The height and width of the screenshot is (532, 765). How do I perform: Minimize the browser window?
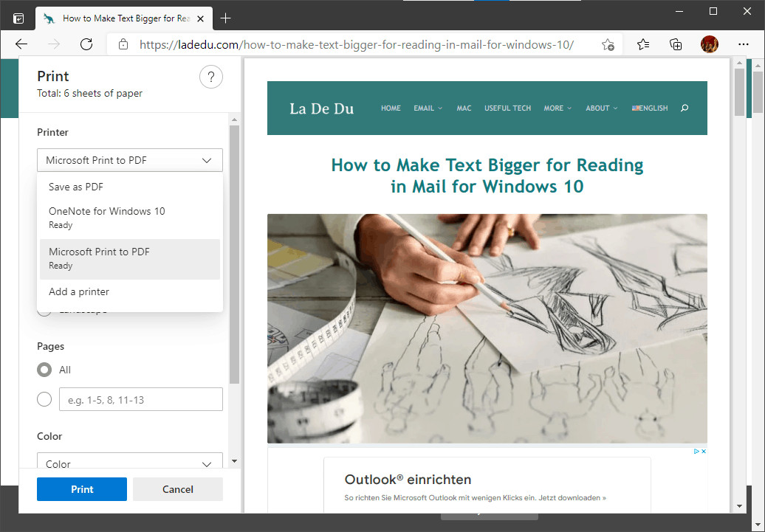point(679,11)
